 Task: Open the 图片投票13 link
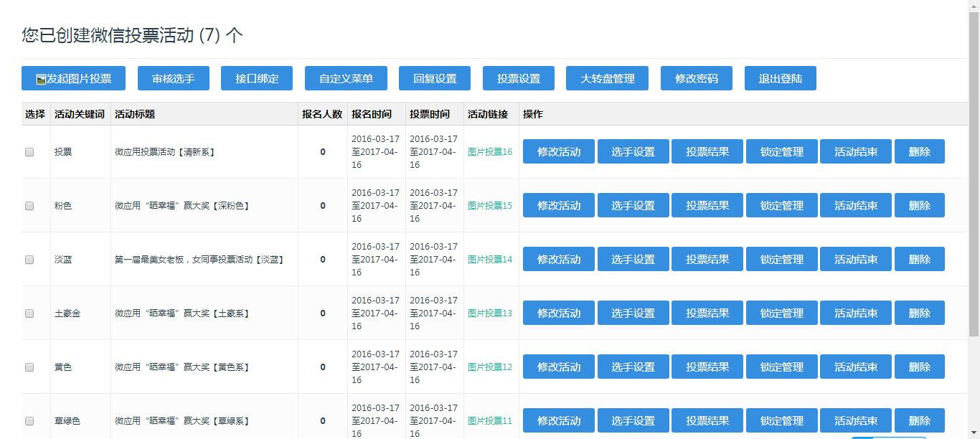coord(490,313)
